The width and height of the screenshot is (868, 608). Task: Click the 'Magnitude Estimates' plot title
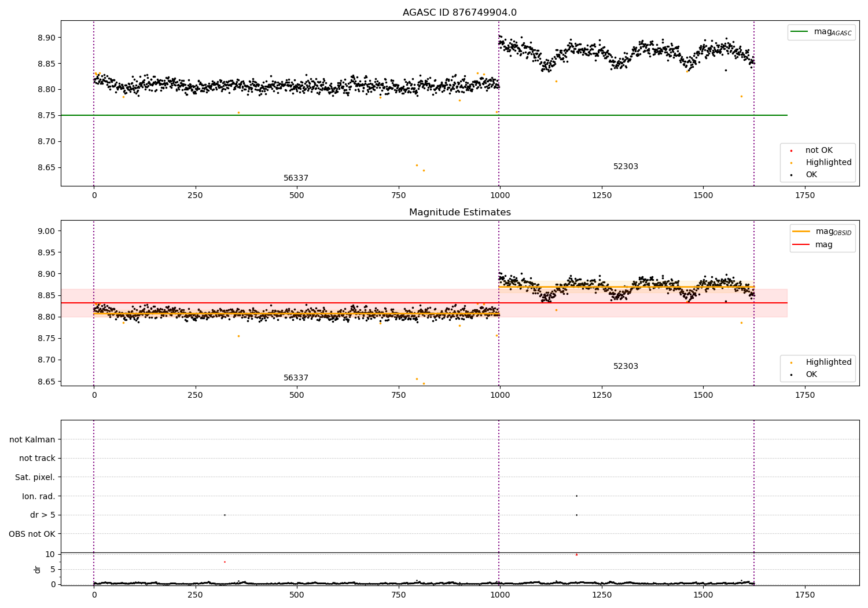(459, 213)
